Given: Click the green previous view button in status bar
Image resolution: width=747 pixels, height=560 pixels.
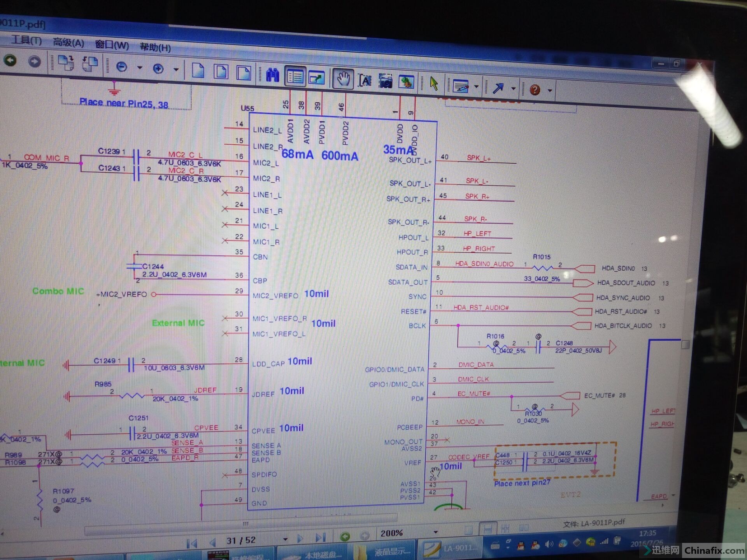Looking at the screenshot, I should click(x=345, y=537).
